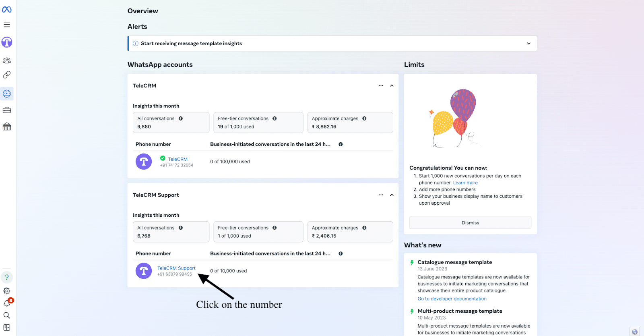644x336 pixels.
Task: Collapse the TeleCRM account card
Action: (392, 86)
